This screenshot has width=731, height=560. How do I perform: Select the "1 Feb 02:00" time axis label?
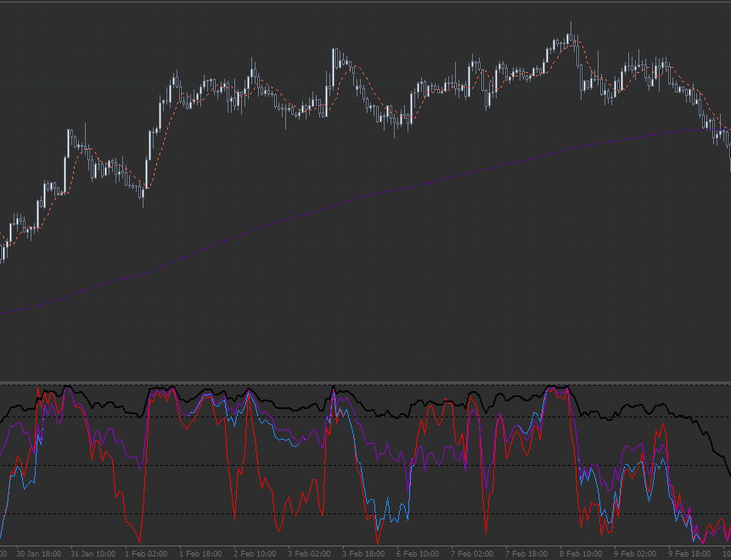[146, 554]
